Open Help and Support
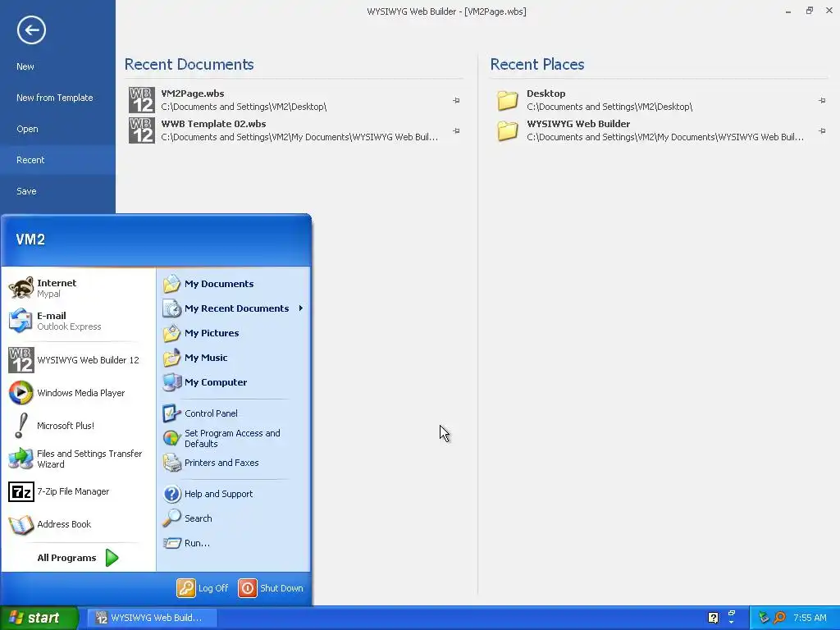 coord(234,494)
